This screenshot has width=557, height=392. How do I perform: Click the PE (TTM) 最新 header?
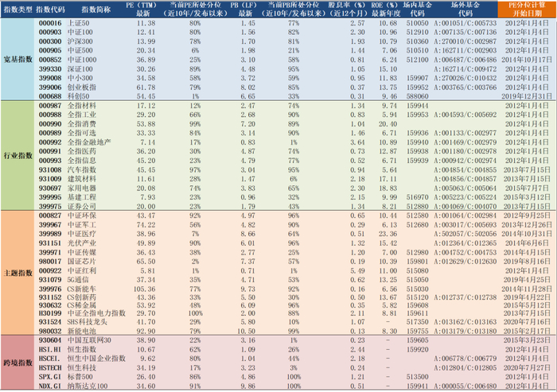(x=142, y=10)
